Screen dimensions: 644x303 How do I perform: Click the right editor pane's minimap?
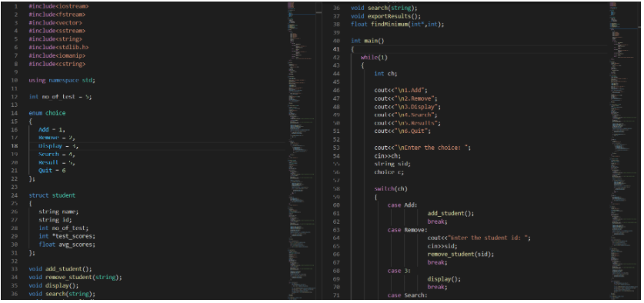[x=624, y=151]
